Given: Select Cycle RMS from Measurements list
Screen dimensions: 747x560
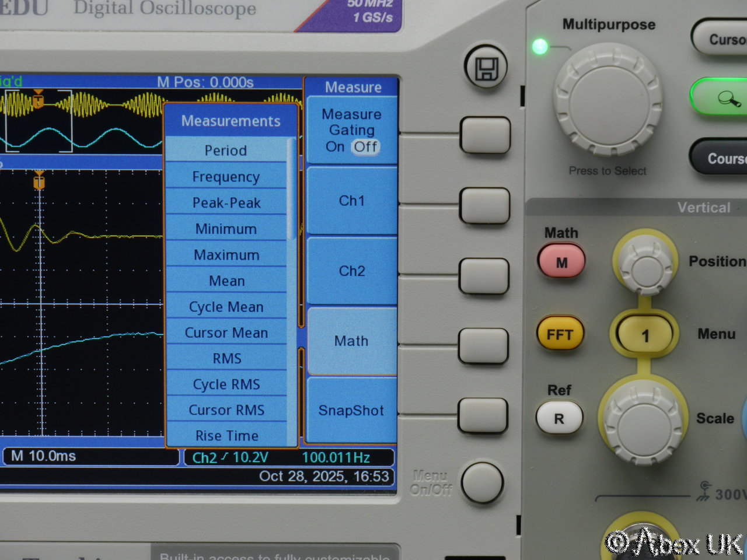Looking at the screenshot, I should tap(226, 384).
